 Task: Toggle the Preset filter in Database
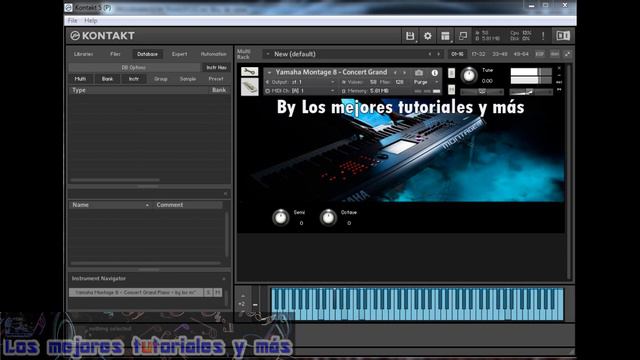[x=216, y=79]
